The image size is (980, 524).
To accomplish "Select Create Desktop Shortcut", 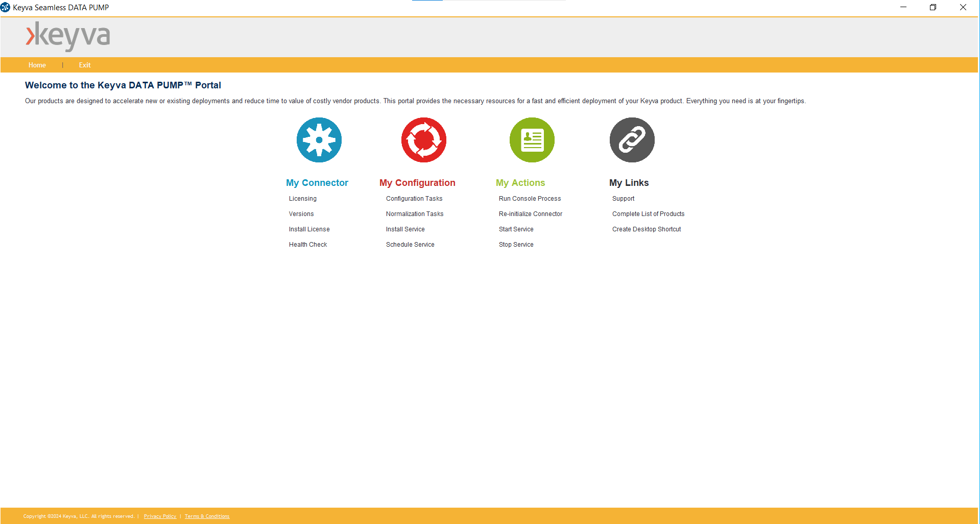I will (x=647, y=229).
